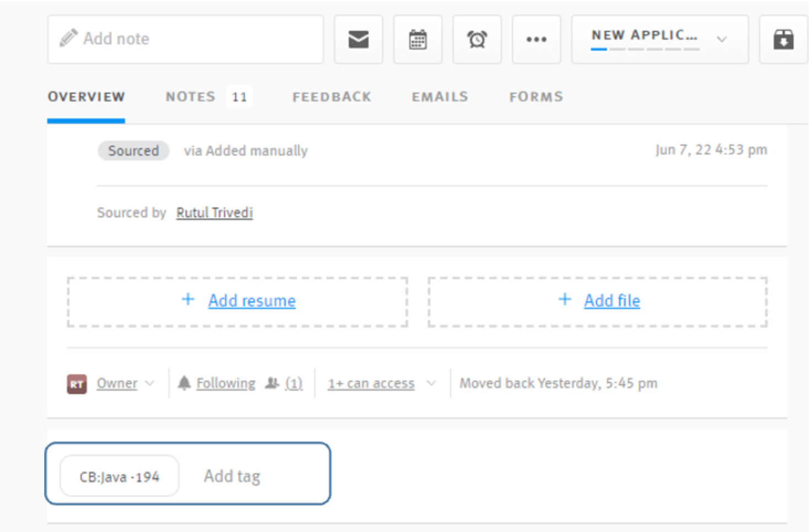
Task: Open the Notes tab
Action: [x=190, y=97]
